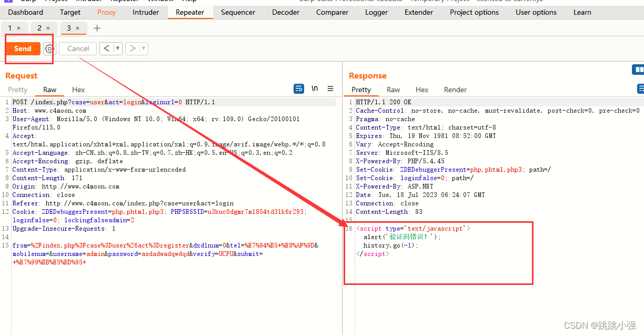The height and width of the screenshot is (335, 644).
Task: Switch Response view to Pretty
Action: [361, 90]
